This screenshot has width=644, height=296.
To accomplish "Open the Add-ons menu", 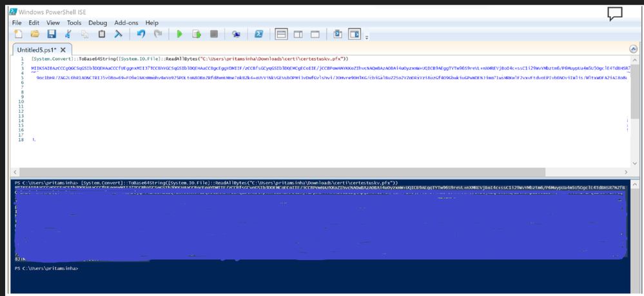I will pos(126,23).
